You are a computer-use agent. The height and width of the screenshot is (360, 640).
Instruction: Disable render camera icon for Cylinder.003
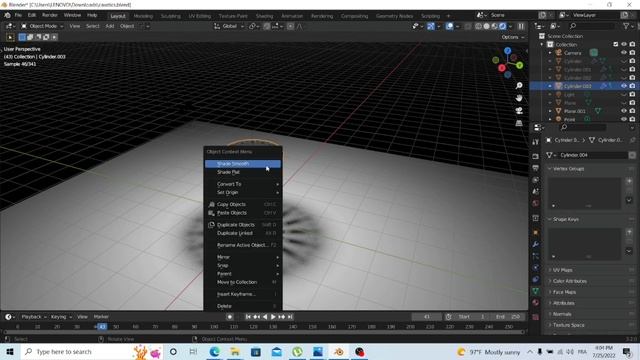632,86
